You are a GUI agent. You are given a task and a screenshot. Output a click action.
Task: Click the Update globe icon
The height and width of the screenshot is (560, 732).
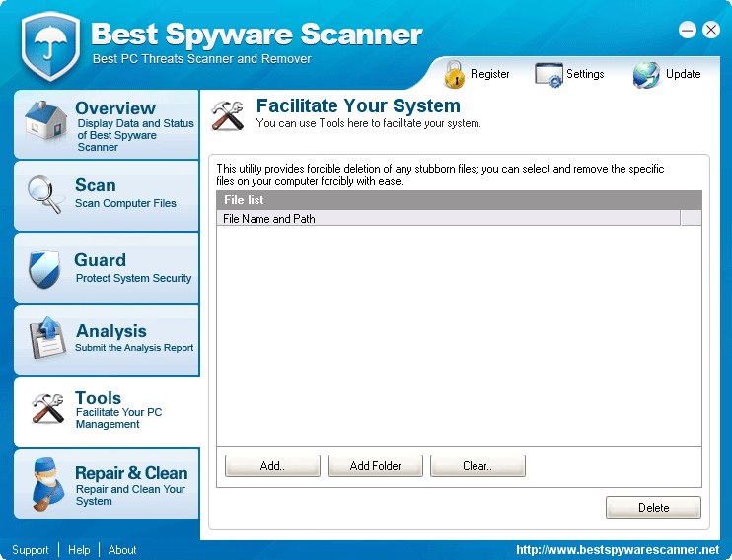point(646,75)
